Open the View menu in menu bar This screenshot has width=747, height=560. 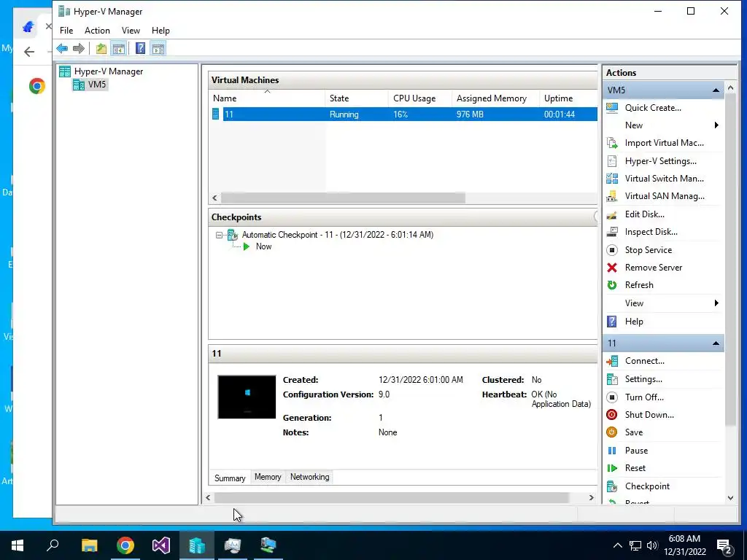pyautogui.click(x=131, y=31)
